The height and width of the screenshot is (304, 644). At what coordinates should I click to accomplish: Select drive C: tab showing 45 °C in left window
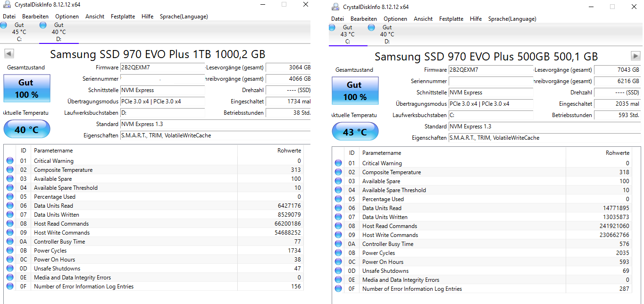pos(19,32)
